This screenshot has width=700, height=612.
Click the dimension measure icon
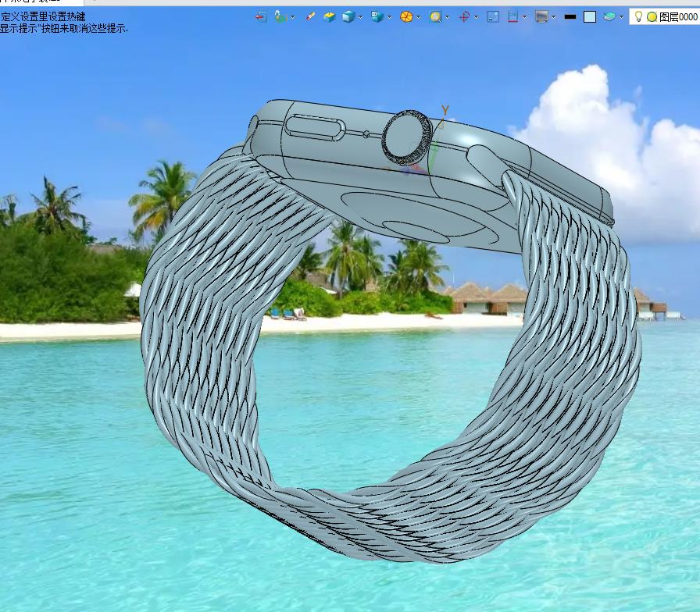pyautogui.click(x=513, y=17)
